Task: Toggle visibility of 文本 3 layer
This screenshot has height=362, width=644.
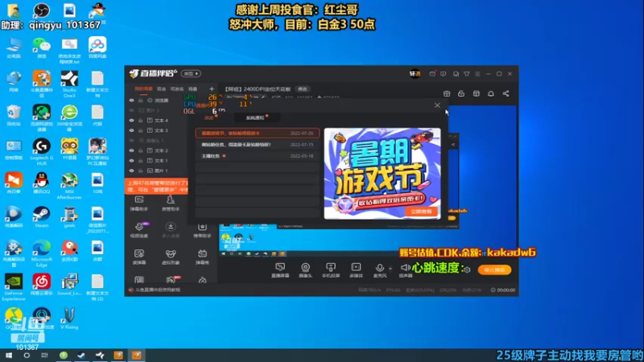Action: (131, 130)
